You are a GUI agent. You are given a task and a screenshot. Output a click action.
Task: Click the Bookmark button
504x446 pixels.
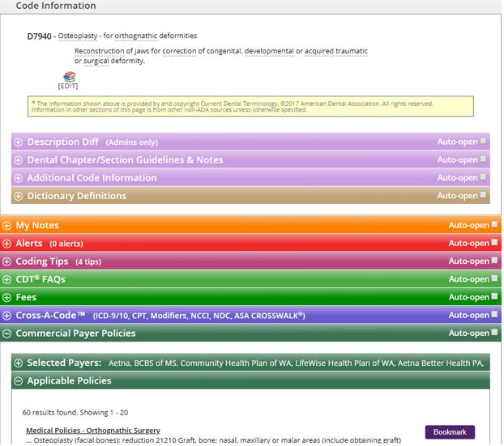(450, 432)
